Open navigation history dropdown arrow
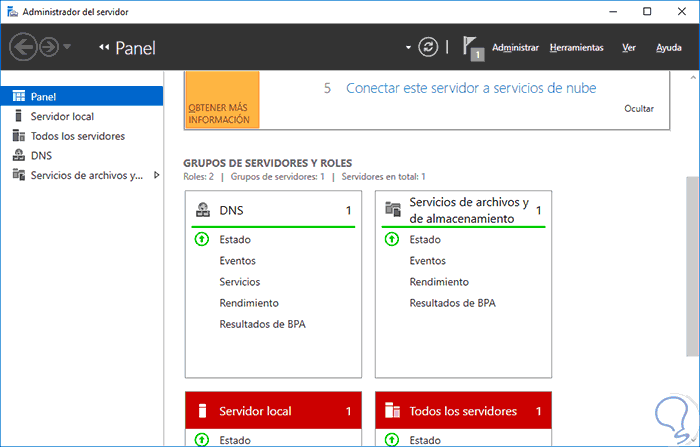The height and width of the screenshot is (447, 700). [68, 47]
